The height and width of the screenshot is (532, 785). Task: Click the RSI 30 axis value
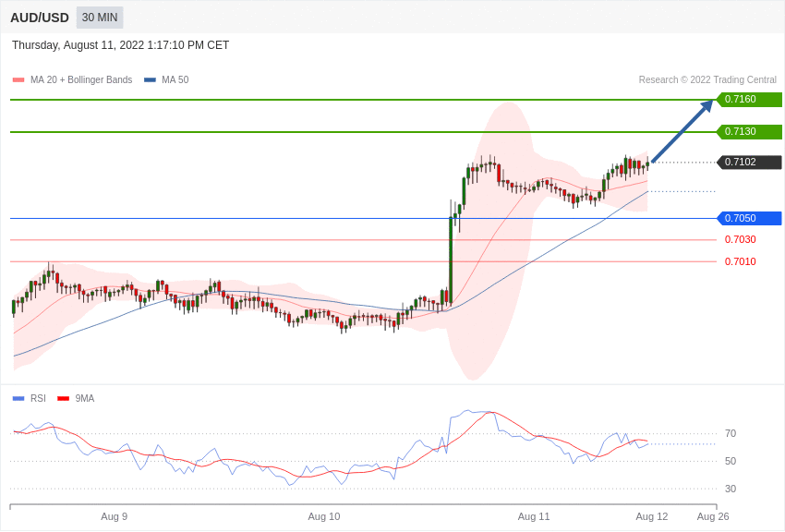coord(731,489)
